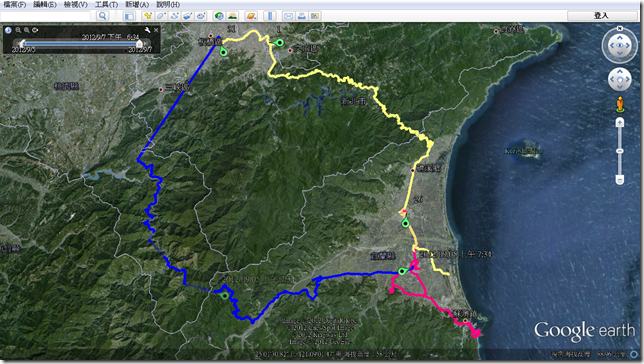The width and height of the screenshot is (644, 364).
Task: Open the 說明(H) menu
Action: 168,5
